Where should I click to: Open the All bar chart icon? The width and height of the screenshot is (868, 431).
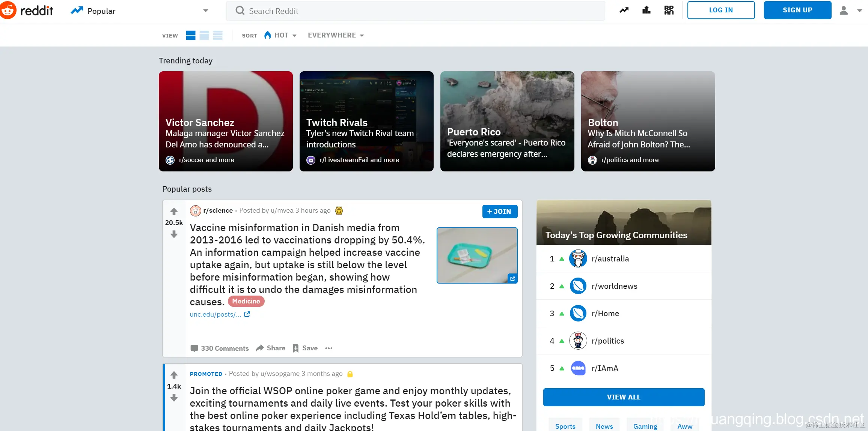click(646, 10)
